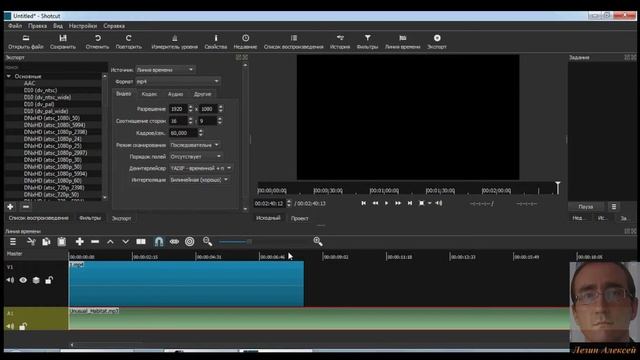Remove clip with timeline minus icon
Viewport: 640px width, 360px height.
pyautogui.click(x=95, y=242)
